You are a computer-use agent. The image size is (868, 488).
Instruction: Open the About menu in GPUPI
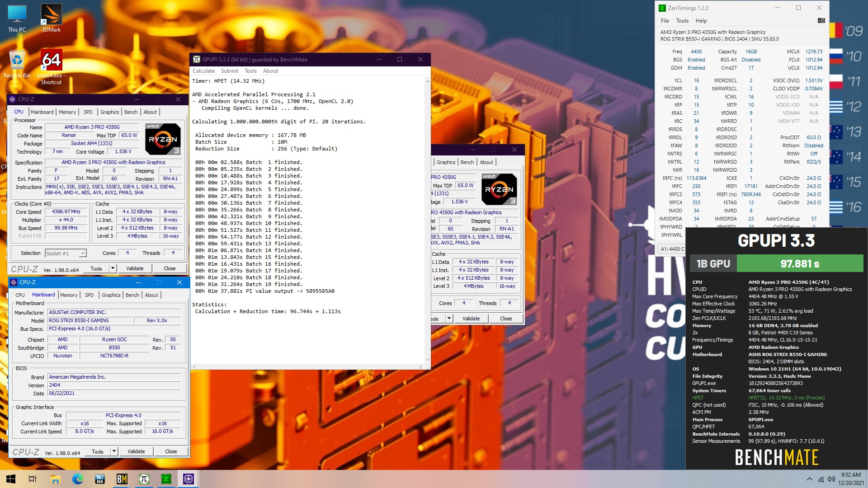tap(270, 71)
